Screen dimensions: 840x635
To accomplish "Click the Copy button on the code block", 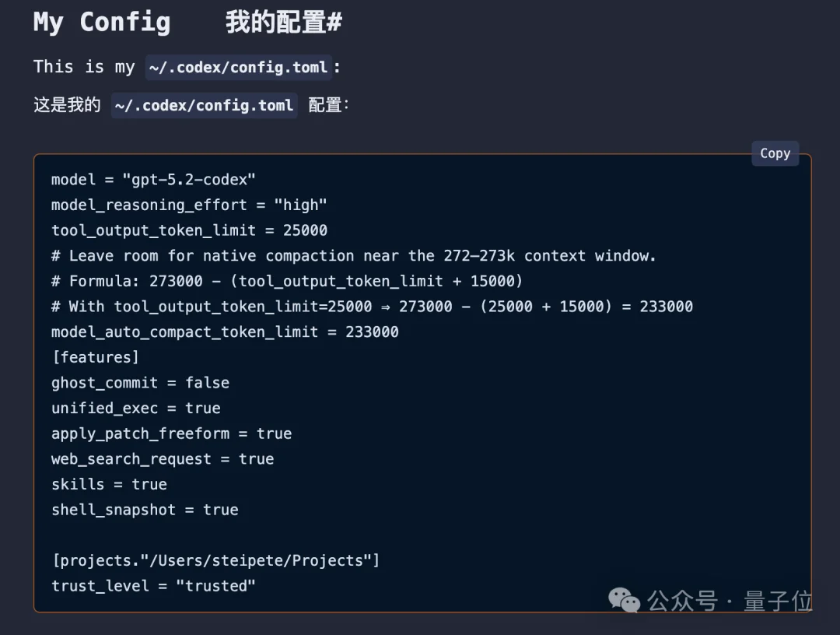I will [x=775, y=153].
